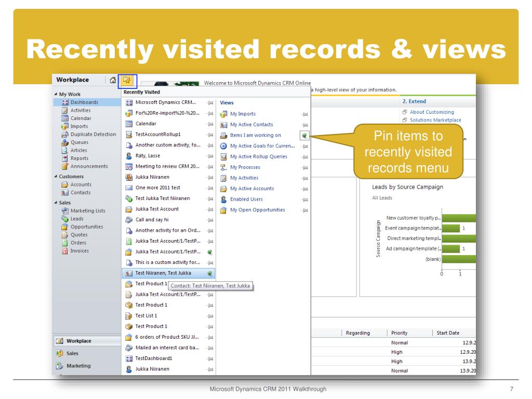Screen dimensions: 532x399
Task: Collapse the Customers group triangle
Action: point(56,177)
